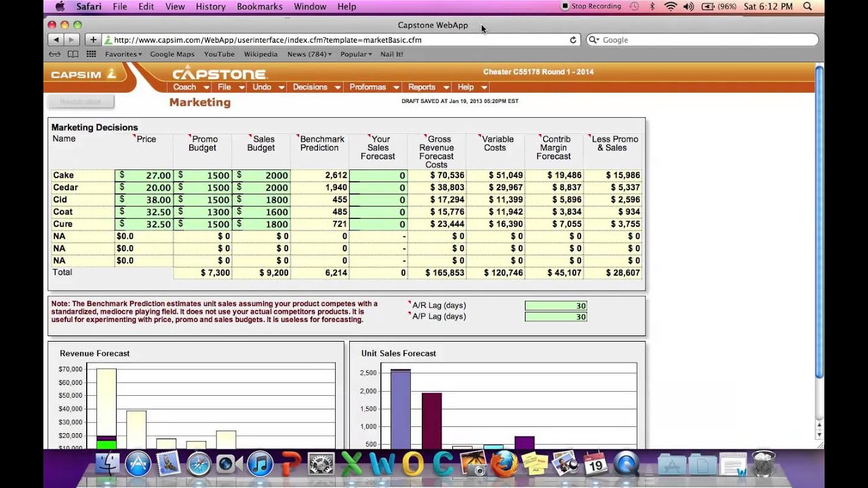
Task: Open Safari's History menu
Action: (x=210, y=6)
